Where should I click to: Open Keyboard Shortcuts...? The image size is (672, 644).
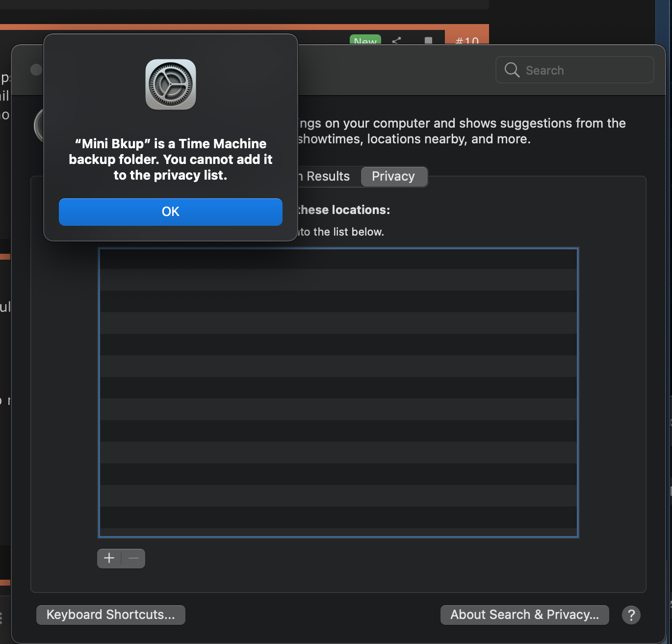[x=111, y=615]
